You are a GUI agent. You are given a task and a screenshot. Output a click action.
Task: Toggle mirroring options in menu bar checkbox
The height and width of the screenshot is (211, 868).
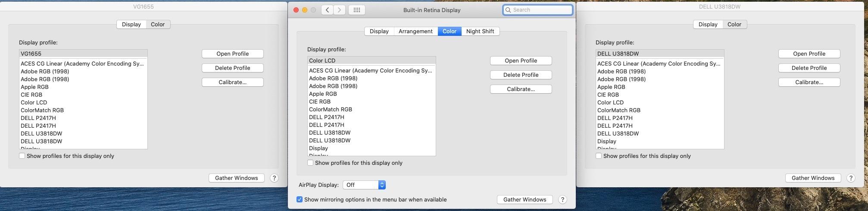(300, 199)
